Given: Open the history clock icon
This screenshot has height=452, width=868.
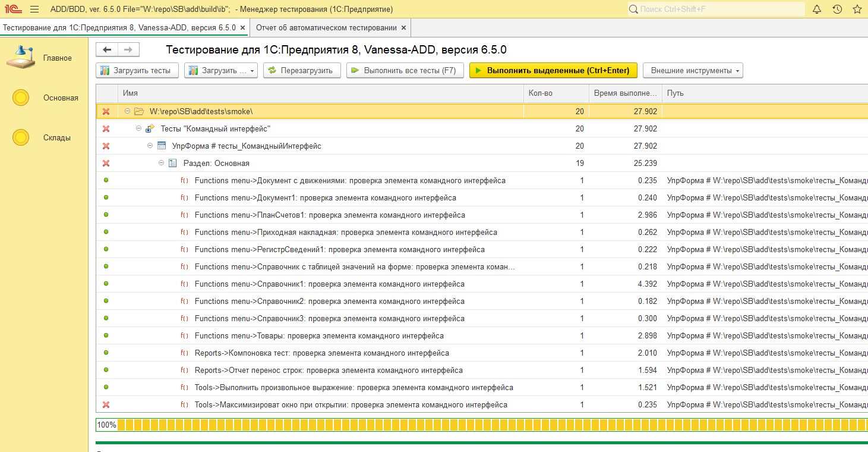Looking at the screenshot, I should (837, 9).
